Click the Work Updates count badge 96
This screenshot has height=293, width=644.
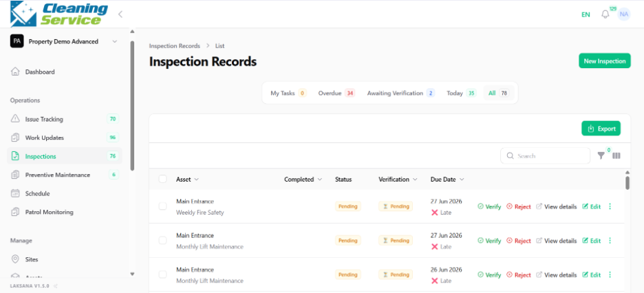coord(113,138)
